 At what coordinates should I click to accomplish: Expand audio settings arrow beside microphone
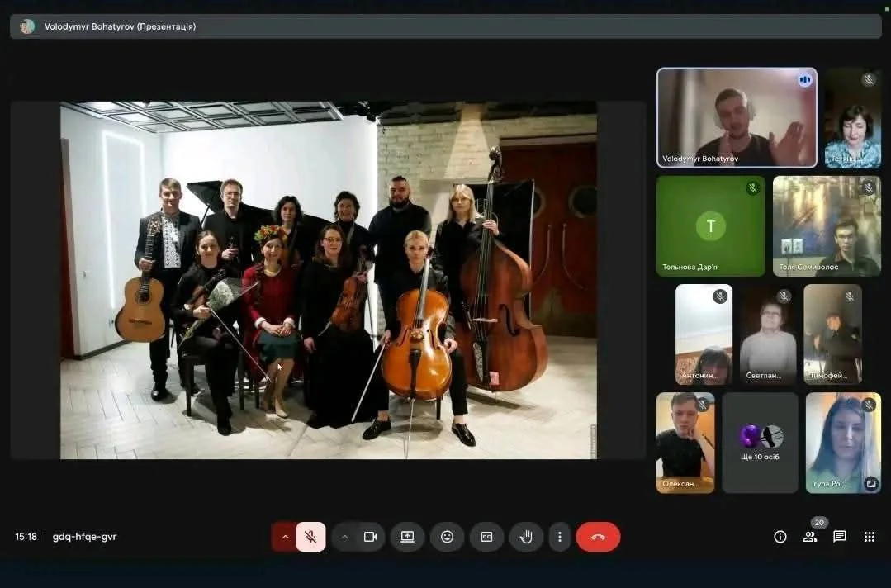coord(285,537)
